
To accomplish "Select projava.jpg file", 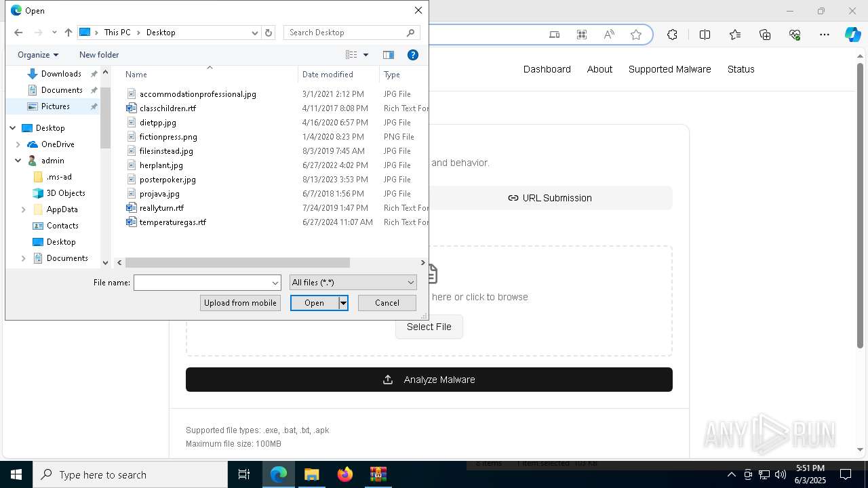I will (x=159, y=194).
